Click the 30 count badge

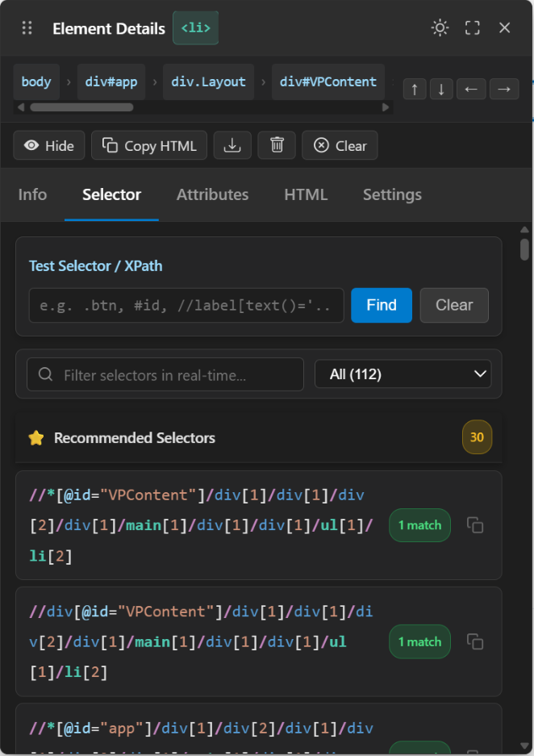tap(477, 437)
